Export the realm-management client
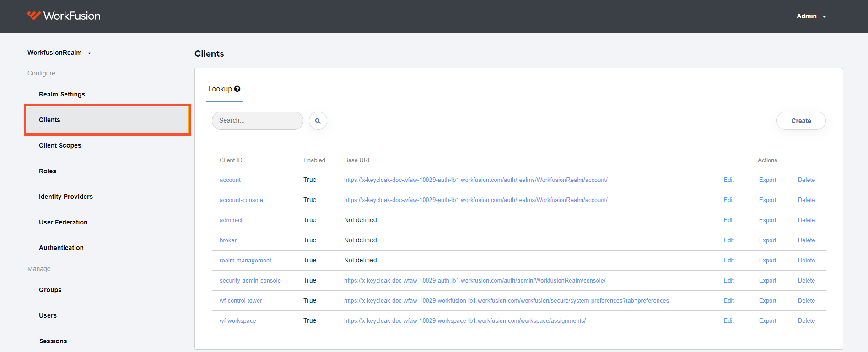 click(x=768, y=260)
